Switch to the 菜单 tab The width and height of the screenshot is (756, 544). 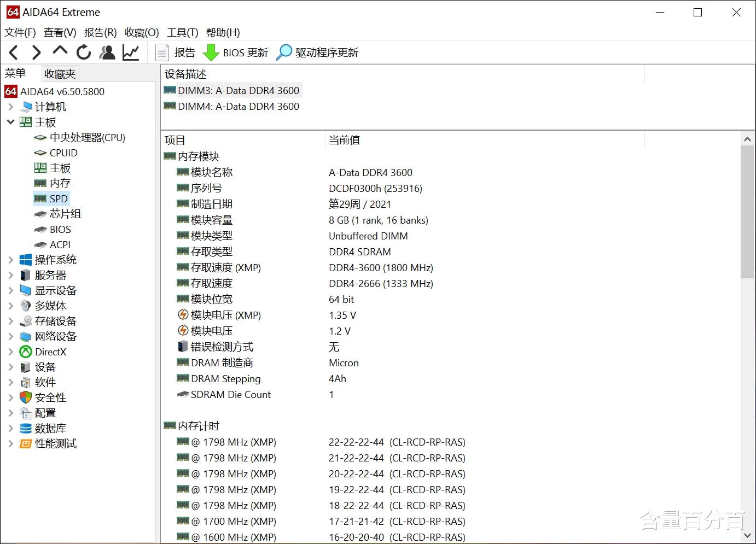(15, 73)
